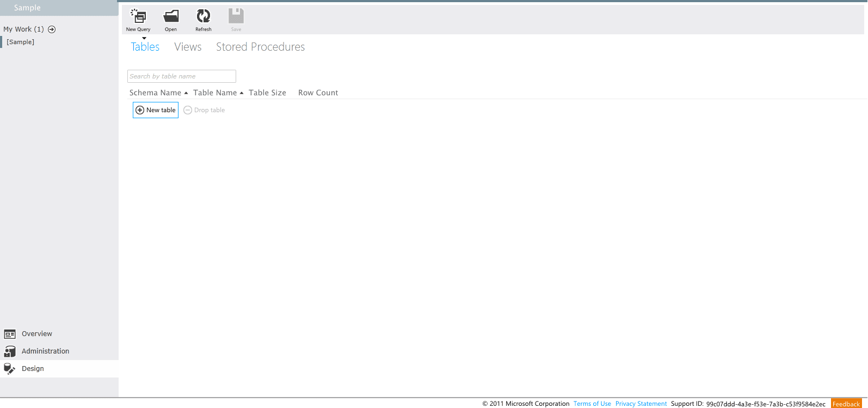868x408 pixels.
Task: Sort by Table Name column arrow
Action: (x=242, y=93)
